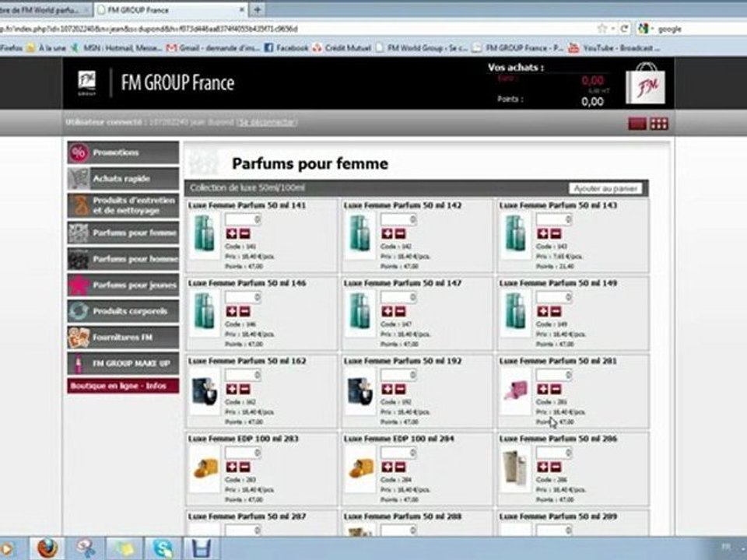This screenshot has height=560, width=747.
Task: Click minus button for Parfum 141
Action: coord(245,234)
